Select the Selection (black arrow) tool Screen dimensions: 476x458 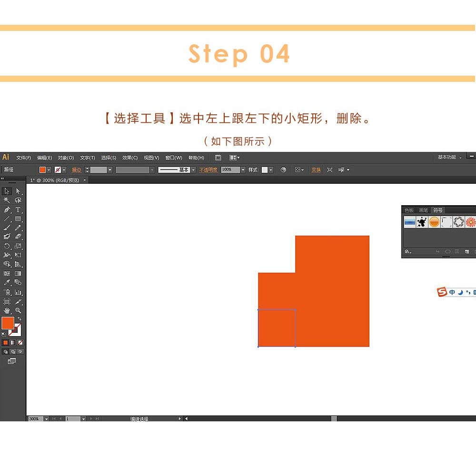click(x=7, y=191)
